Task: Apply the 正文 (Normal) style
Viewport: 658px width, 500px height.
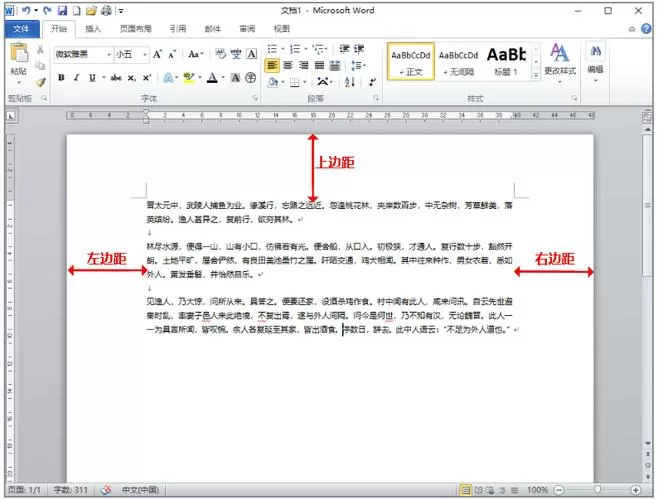Action: pos(411,61)
